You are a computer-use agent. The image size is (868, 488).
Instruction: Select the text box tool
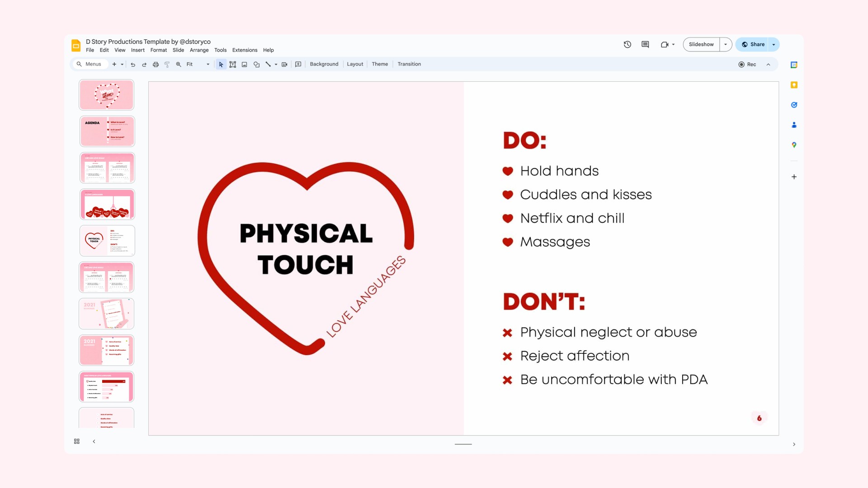click(233, 65)
